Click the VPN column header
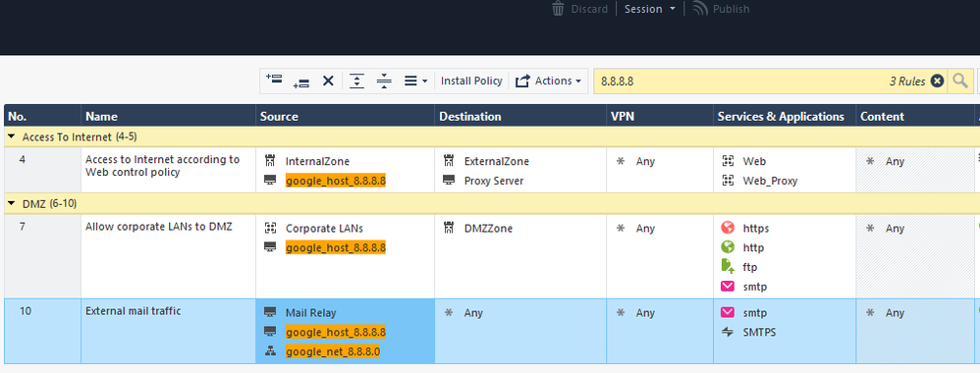980x373 pixels. click(660, 116)
